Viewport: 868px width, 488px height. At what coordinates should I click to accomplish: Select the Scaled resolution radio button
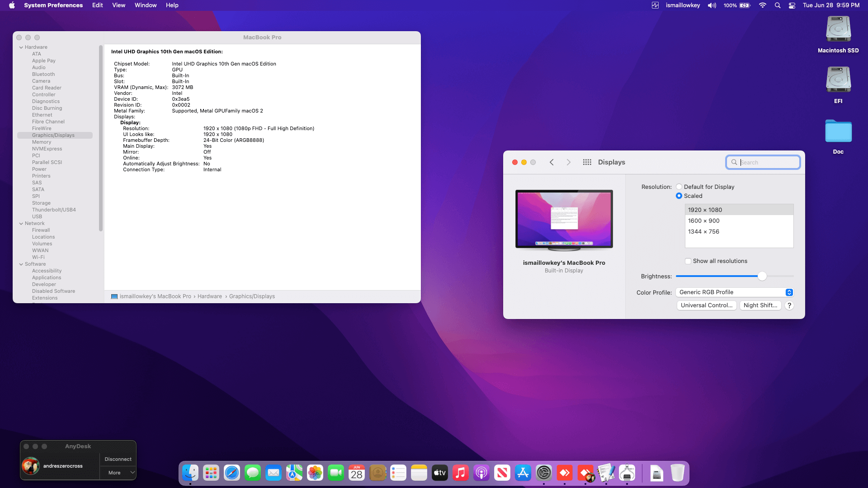679,196
